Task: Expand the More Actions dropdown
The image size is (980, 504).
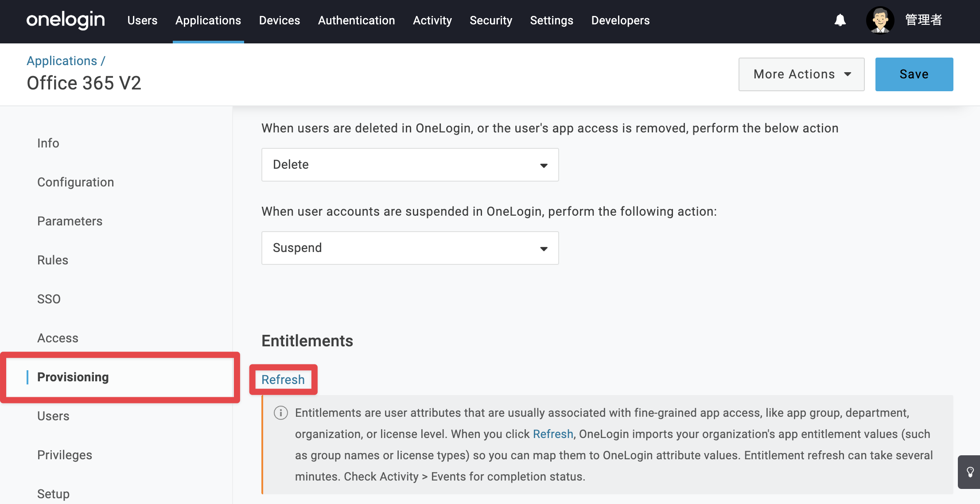Action: 801,74
